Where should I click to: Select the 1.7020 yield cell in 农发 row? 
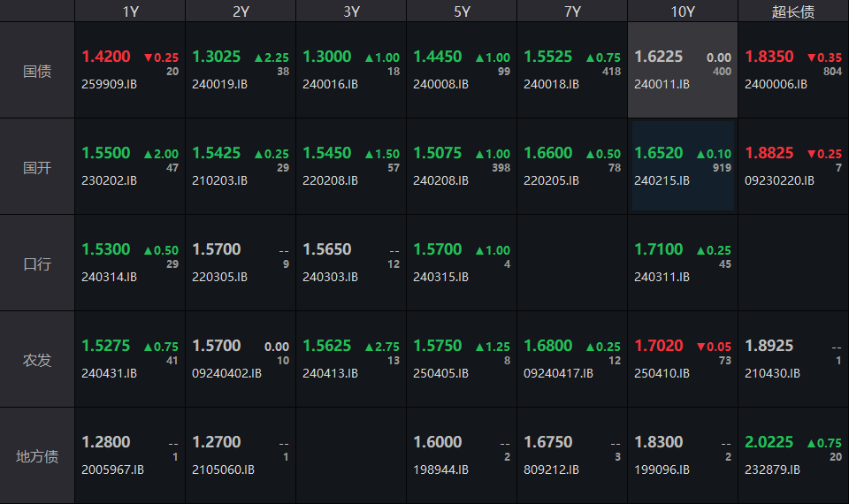(x=659, y=346)
